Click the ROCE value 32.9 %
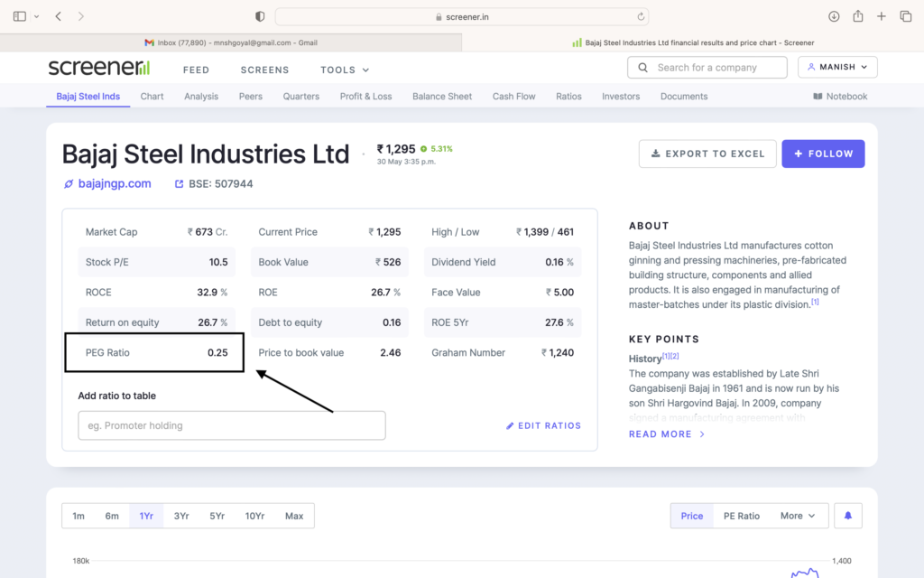924x578 pixels. 212,292
